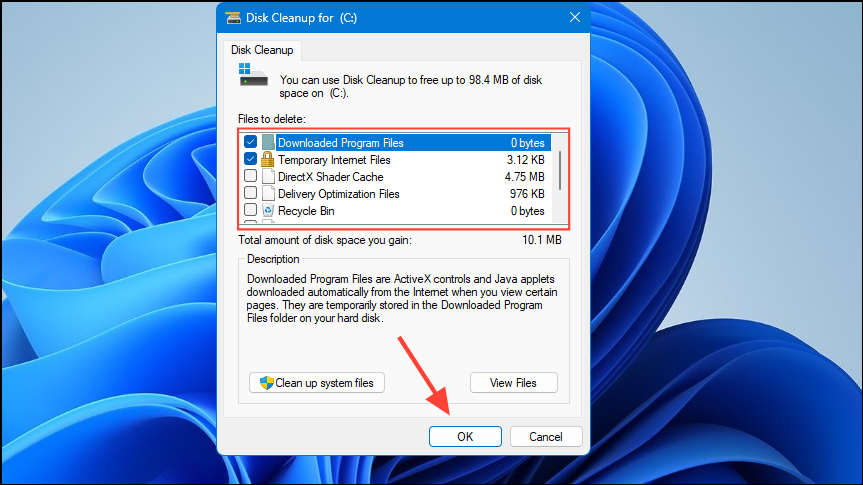Click the 10.1 MB total value
This screenshot has height=485, width=863.
pos(542,240)
